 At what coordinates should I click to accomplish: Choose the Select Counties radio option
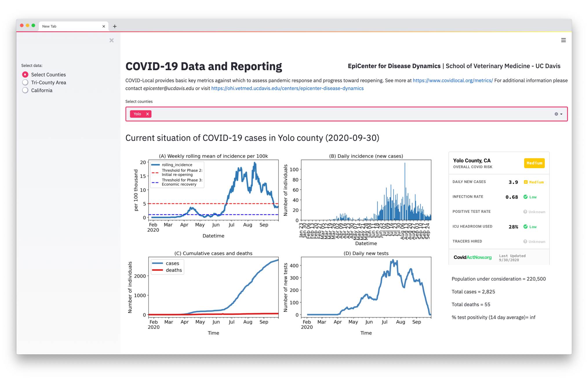click(26, 75)
